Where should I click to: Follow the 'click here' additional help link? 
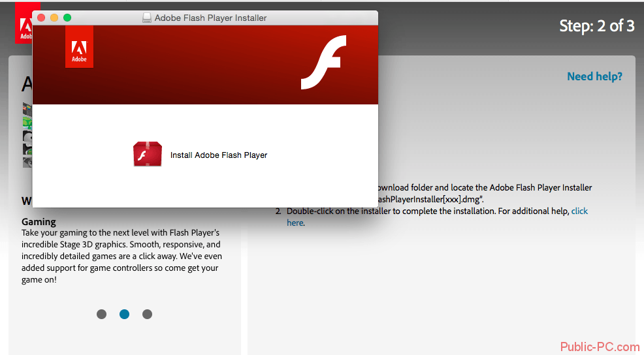pos(579,211)
